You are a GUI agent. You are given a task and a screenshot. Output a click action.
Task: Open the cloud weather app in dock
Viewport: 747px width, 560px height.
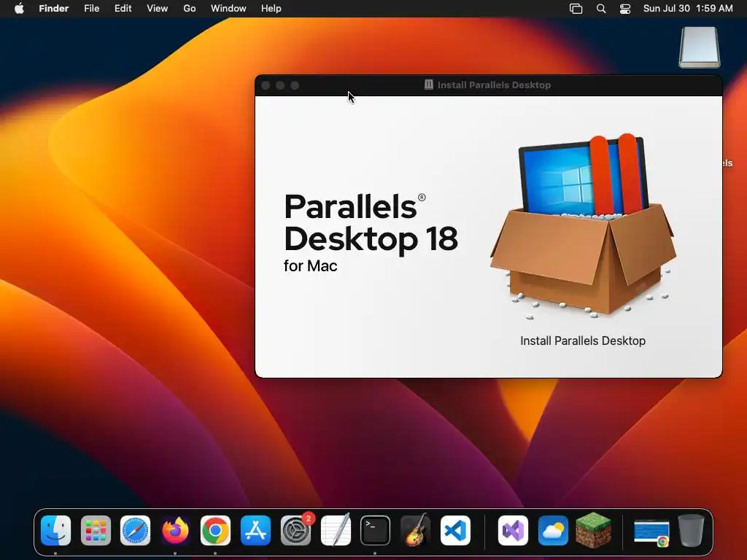tap(553, 530)
